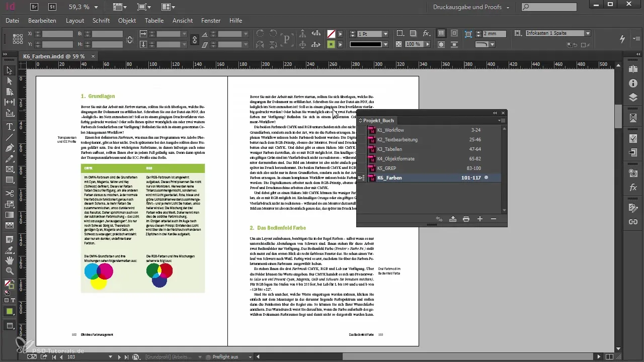The width and height of the screenshot is (644, 362).
Task: Select the Hand tool
Action: coord(9,260)
